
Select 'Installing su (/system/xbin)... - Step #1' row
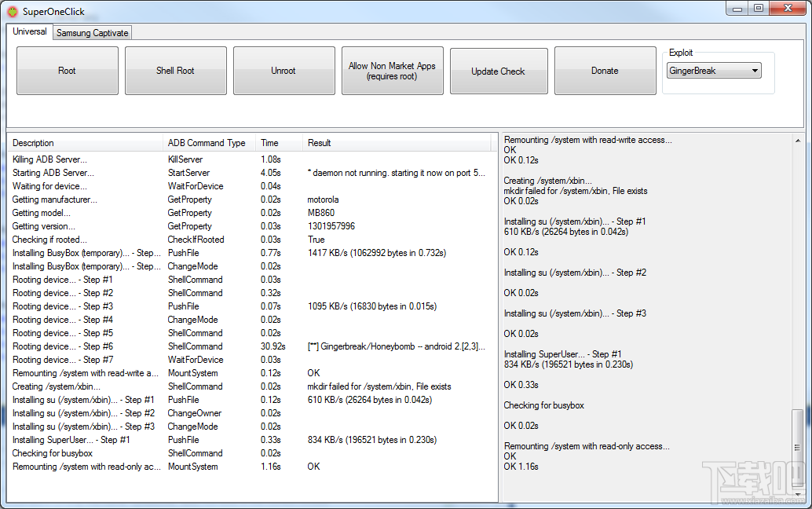click(251, 400)
